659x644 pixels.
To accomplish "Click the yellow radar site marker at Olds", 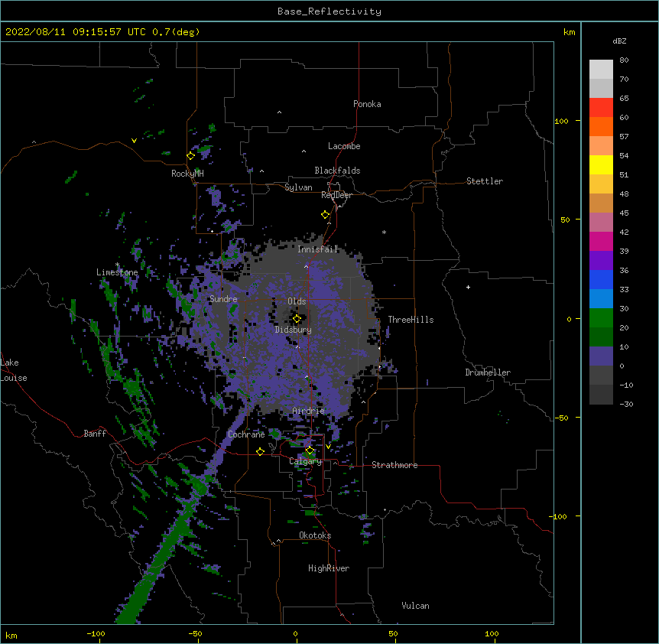I will 297,319.
